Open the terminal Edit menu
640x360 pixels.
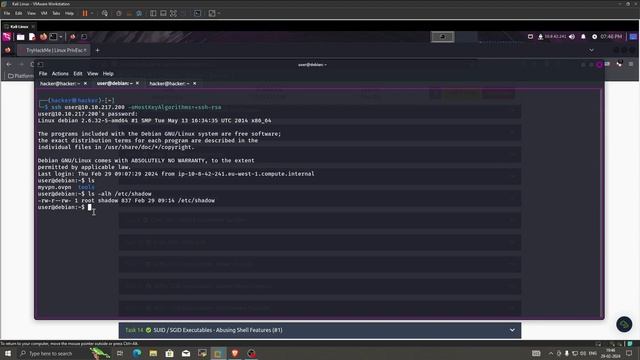78,73
